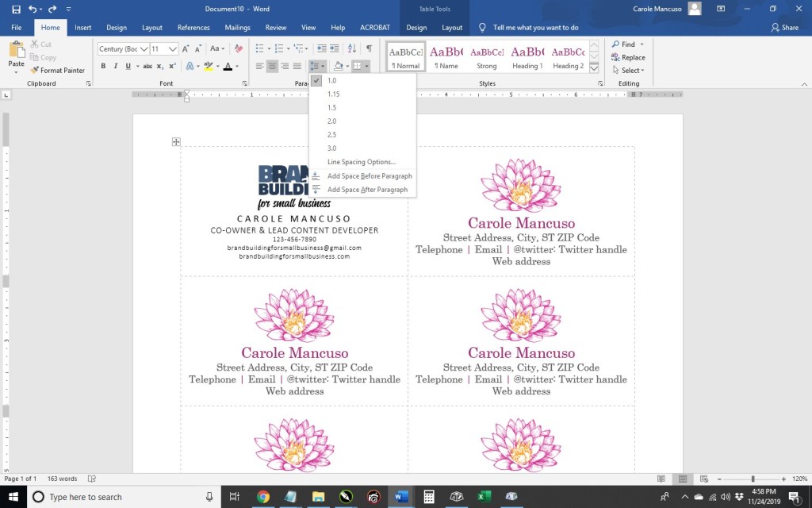Click the Sort icon in Paragraph group
Screen dimensions: 812x508
click(353, 48)
